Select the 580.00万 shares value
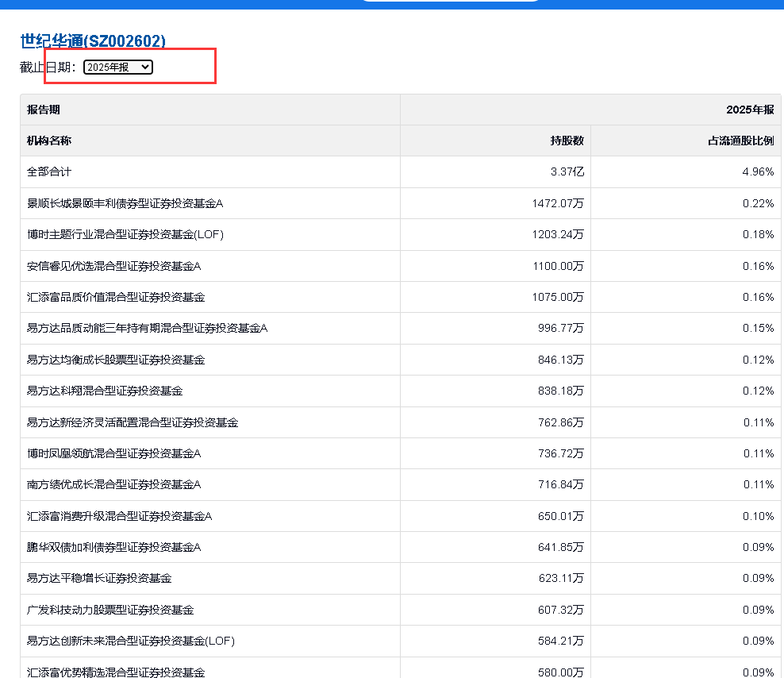The width and height of the screenshot is (784, 678). pos(561,672)
